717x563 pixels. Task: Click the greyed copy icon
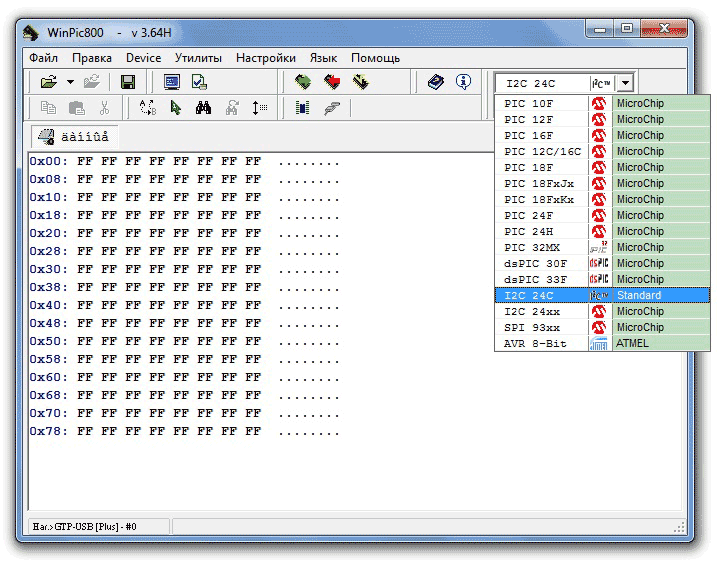coord(48,108)
